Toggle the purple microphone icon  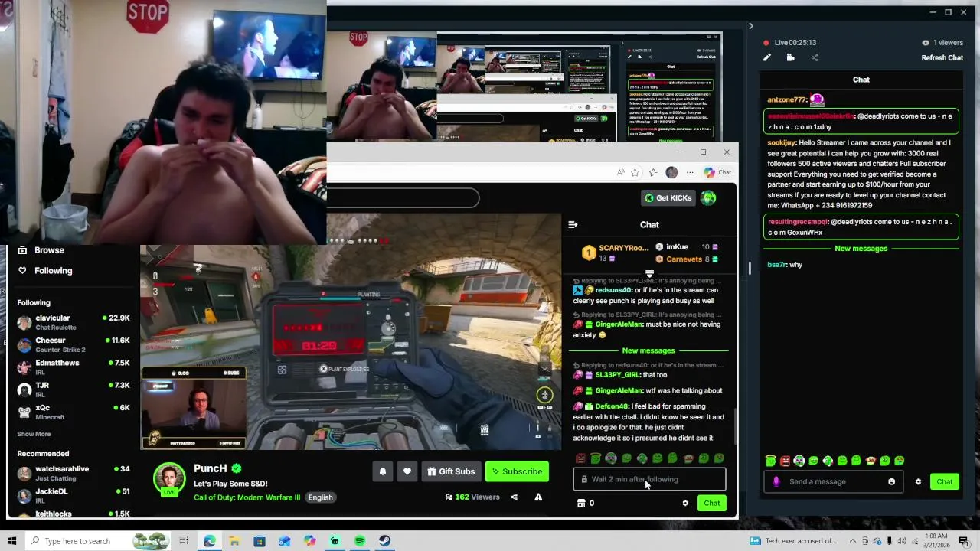click(776, 481)
